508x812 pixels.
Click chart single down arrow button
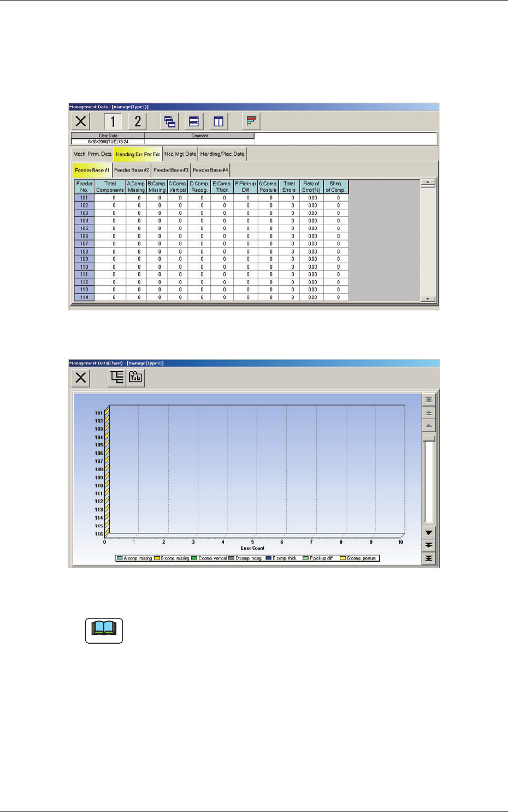[429, 532]
